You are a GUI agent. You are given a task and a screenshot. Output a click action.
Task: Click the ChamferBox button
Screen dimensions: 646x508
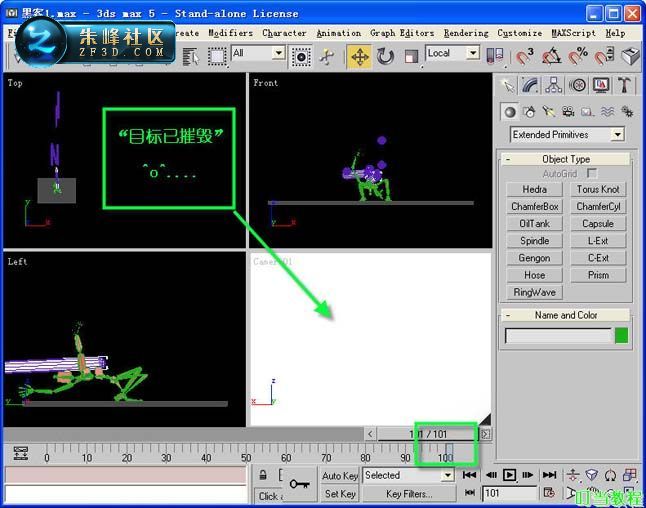point(534,206)
